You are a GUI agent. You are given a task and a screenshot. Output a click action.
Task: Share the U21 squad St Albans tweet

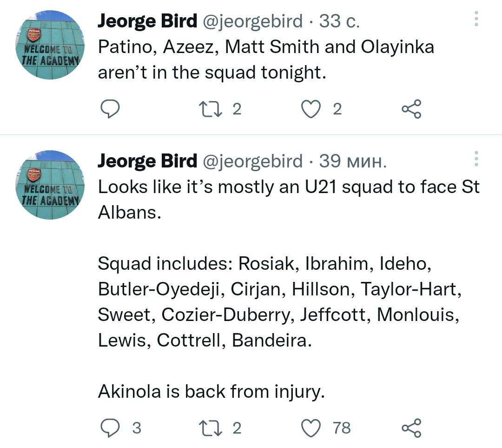411,428
